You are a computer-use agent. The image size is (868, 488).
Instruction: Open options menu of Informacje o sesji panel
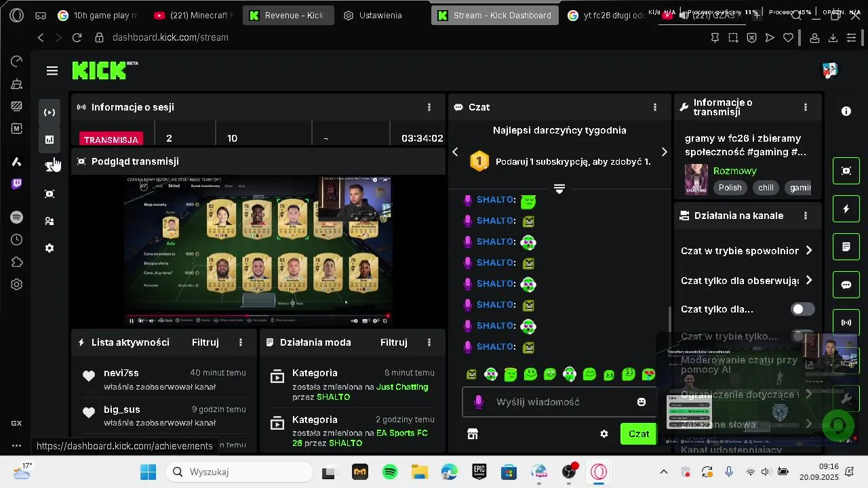[429, 107]
